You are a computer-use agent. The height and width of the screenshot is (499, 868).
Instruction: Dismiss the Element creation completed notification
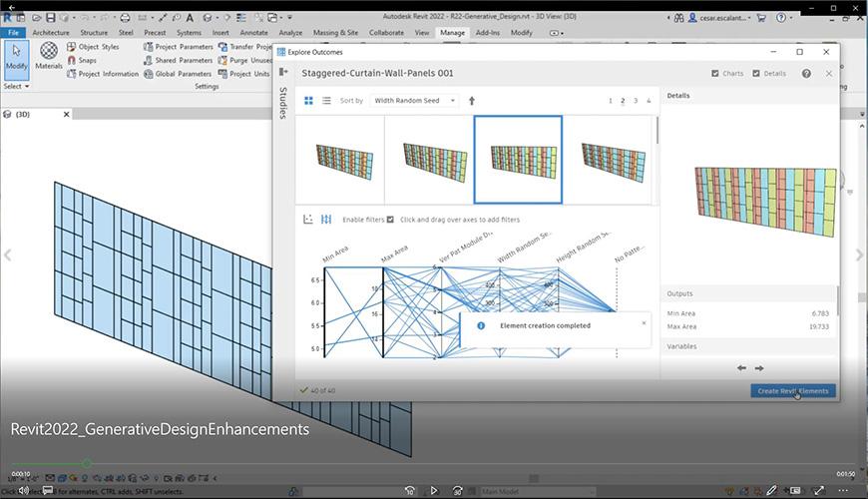click(x=644, y=323)
